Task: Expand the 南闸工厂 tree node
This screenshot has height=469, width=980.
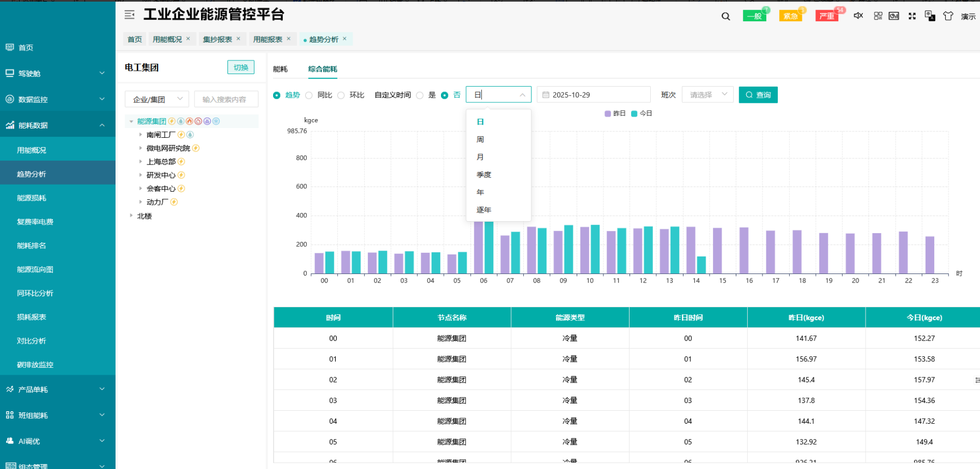Action: [x=141, y=135]
